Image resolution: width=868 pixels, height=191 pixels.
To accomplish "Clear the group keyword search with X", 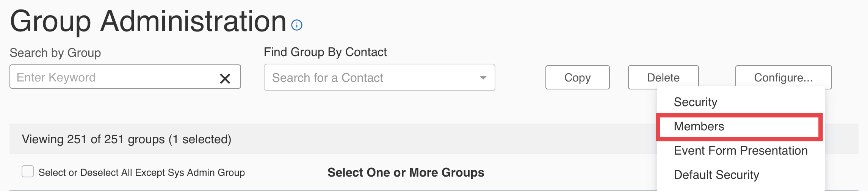I will coord(225,78).
